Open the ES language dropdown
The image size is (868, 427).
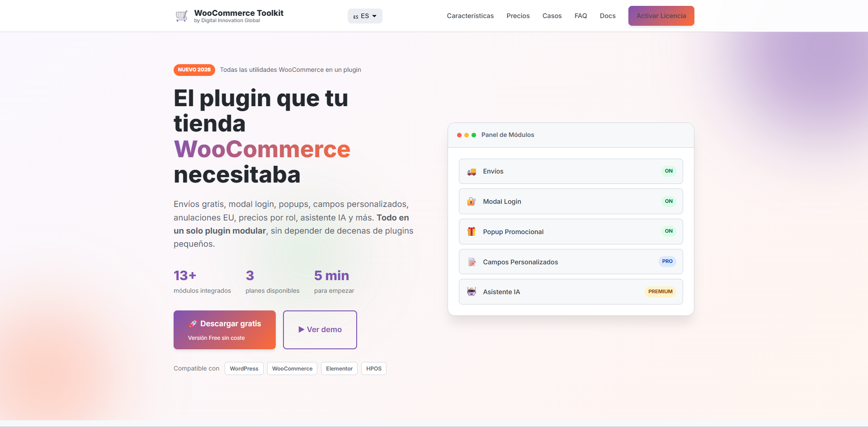tap(365, 16)
